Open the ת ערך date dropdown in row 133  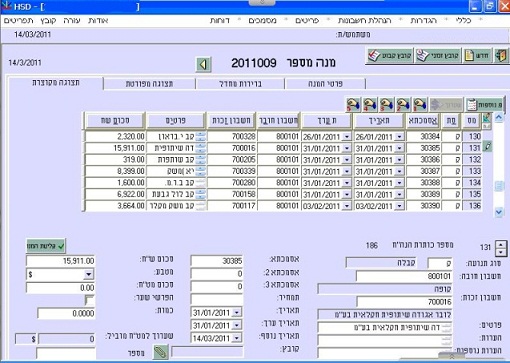click(347, 171)
